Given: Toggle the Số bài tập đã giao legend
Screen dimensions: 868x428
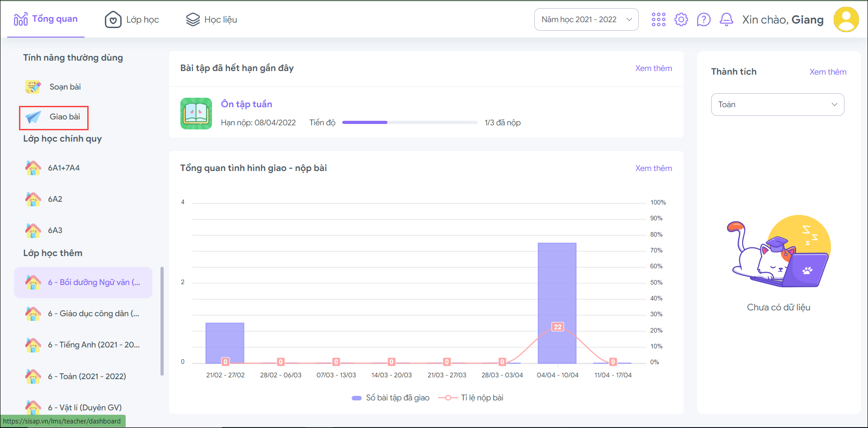Looking at the screenshot, I should coord(391,398).
